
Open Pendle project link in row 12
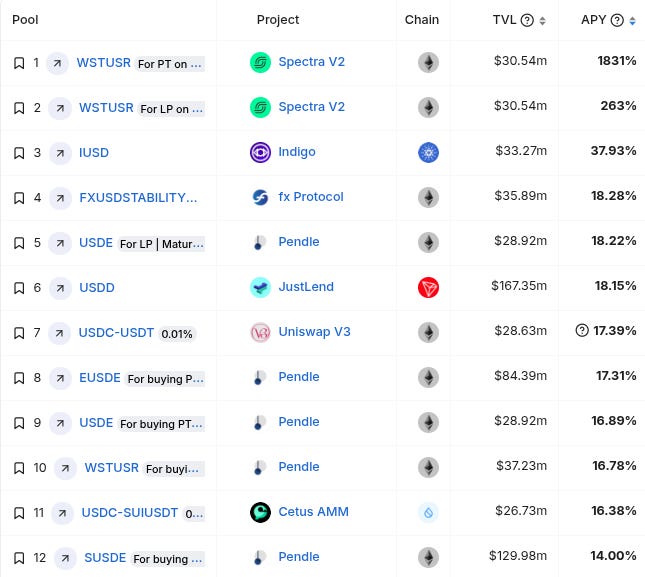(x=299, y=556)
